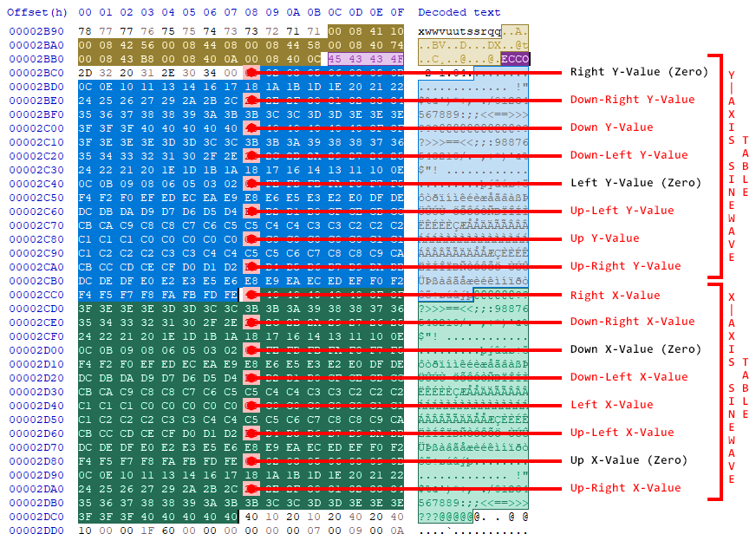Screen dimensions: 756x534
Task: Click the Down-Right Y-Value annotation label
Action: 620,100
